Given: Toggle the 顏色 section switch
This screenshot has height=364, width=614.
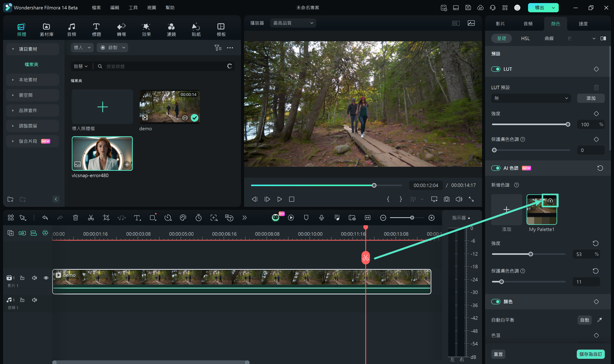Looking at the screenshot, I should click(496, 301).
